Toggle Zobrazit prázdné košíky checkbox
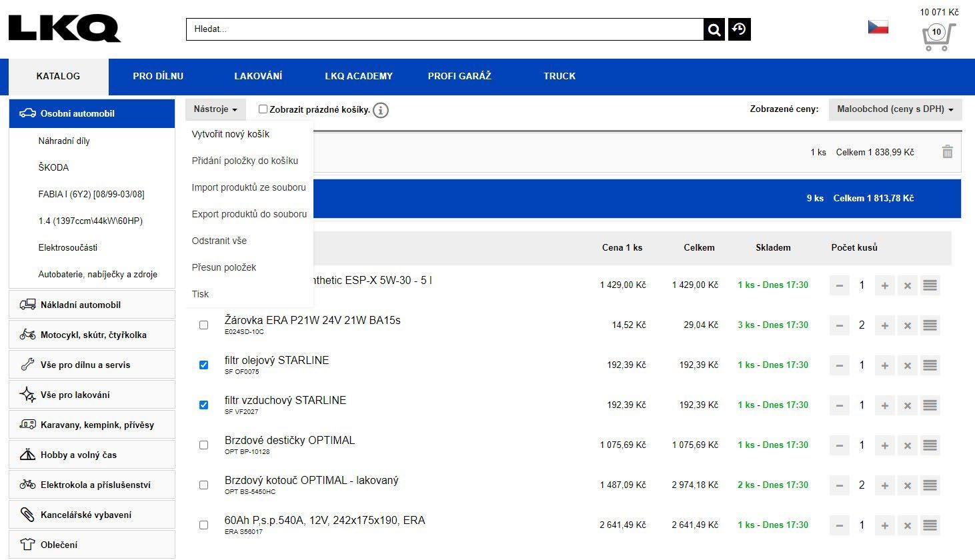975x560 pixels. (x=263, y=109)
